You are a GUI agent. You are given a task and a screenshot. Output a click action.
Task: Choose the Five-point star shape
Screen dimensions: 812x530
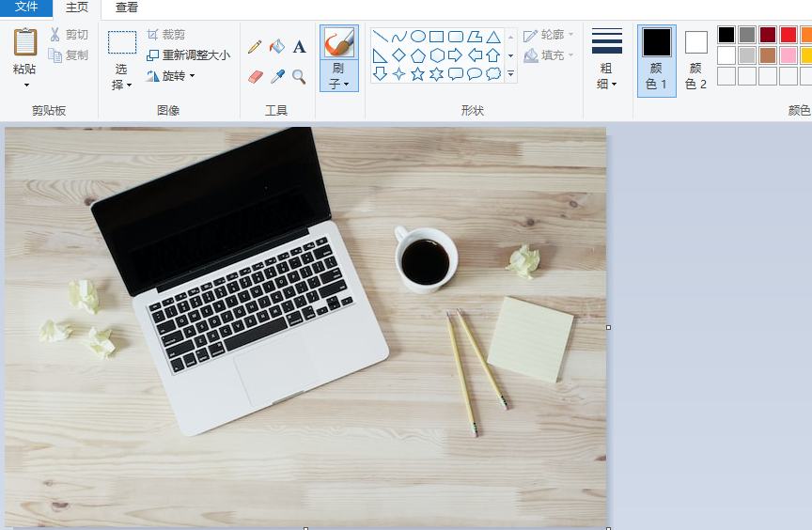(418, 73)
